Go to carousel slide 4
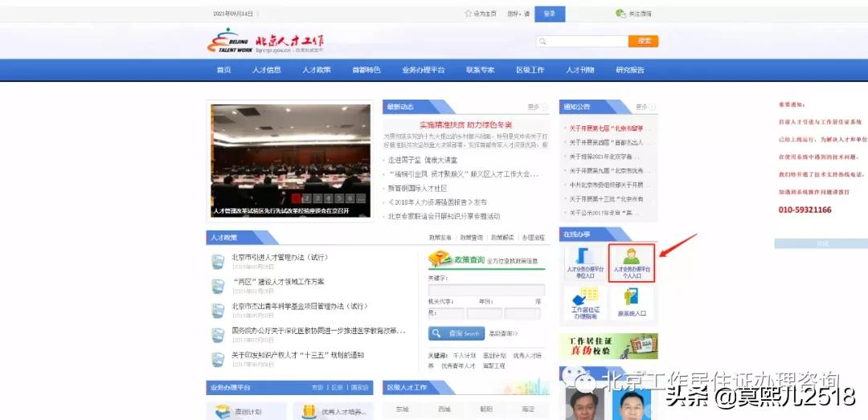 (x=328, y=198)
